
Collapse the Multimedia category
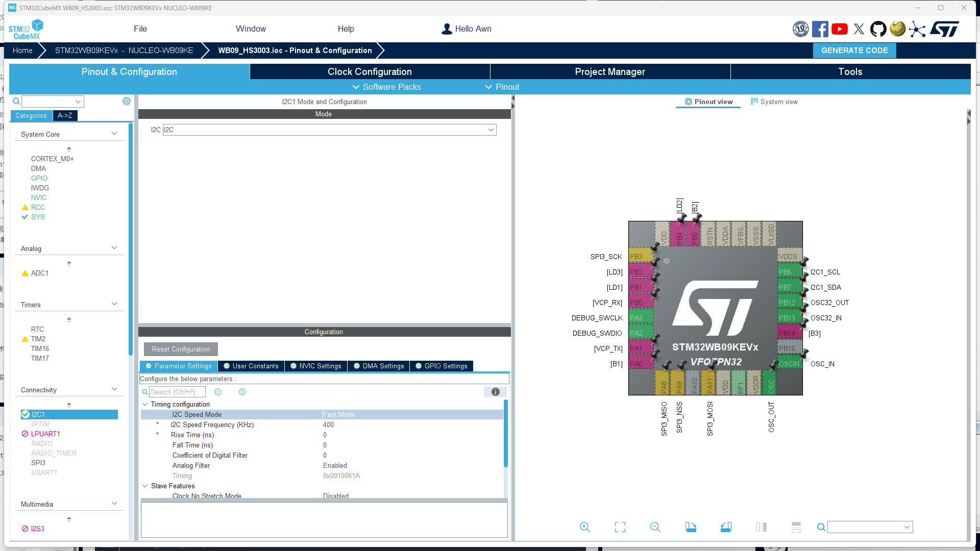click(114, 504)
